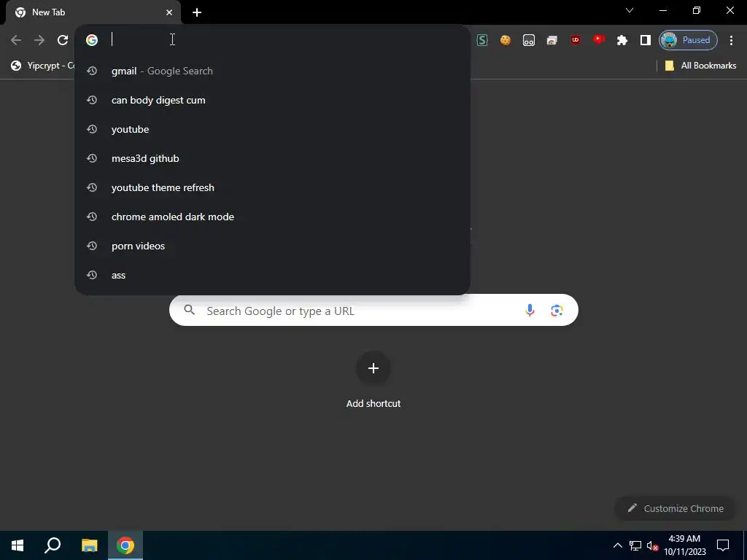Reload the current page

tap(63, 40)
